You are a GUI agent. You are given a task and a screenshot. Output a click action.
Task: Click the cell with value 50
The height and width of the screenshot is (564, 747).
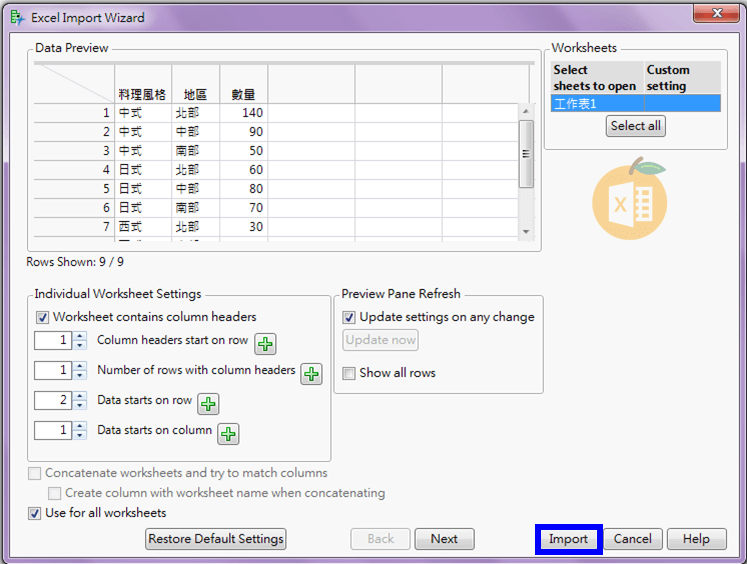point(243,151)
